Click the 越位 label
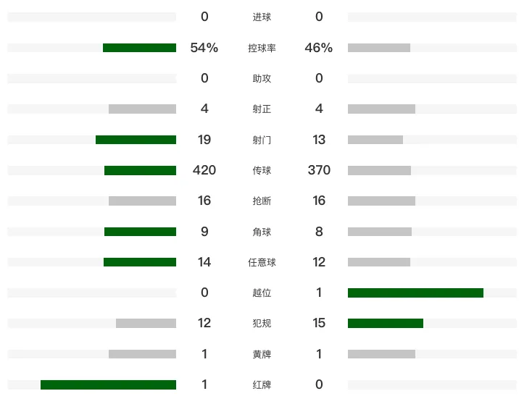Viewport: 532px width, 412px height. click(262, 293)
